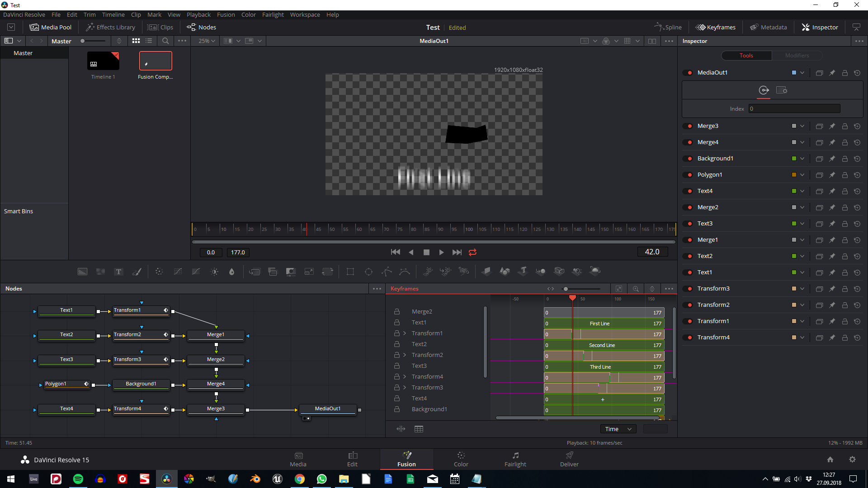Open Spotify from the Windows taskbar
This screenshot has height=488, width=868.
[78, 479]
